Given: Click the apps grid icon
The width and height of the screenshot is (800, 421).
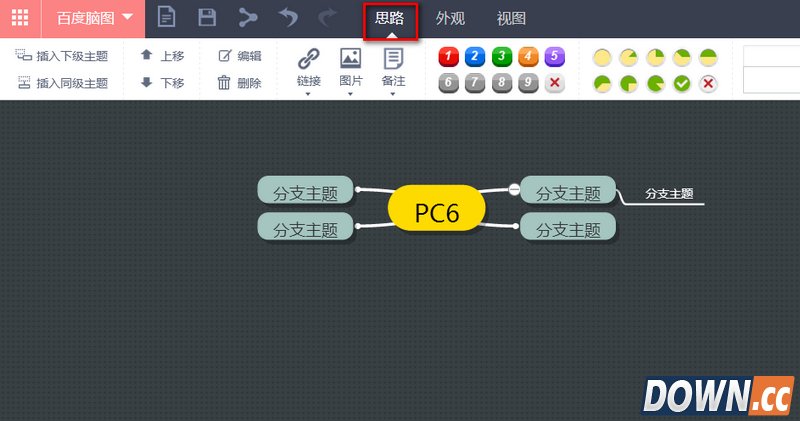Looking at the screenshot, I should pyautogui.click(x=20, y=18).
